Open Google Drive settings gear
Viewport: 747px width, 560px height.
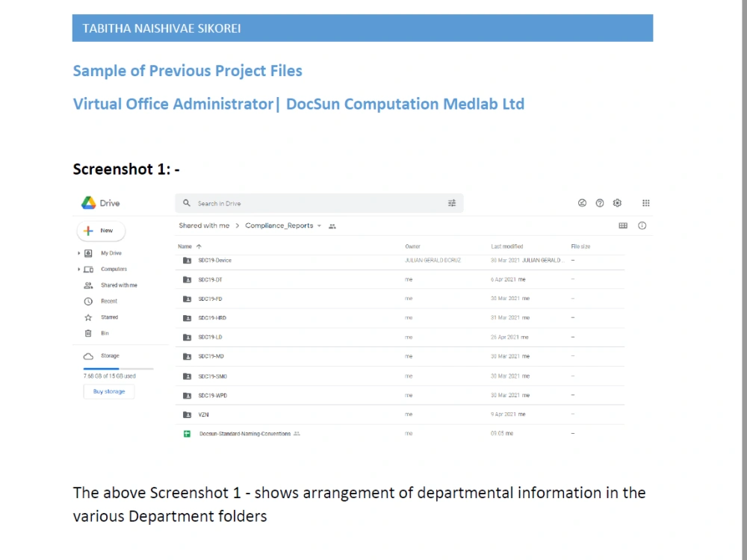[x=617, y=202]
